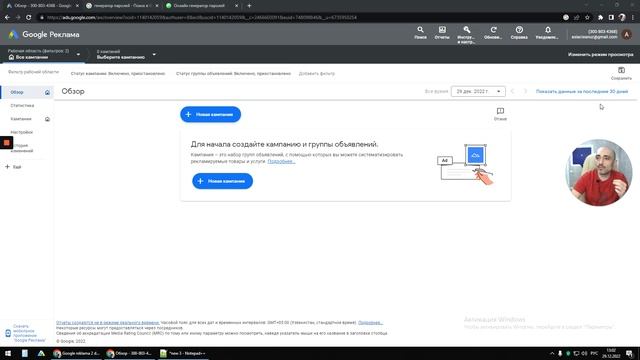Go to previous date period arrow

pos(513,91)
